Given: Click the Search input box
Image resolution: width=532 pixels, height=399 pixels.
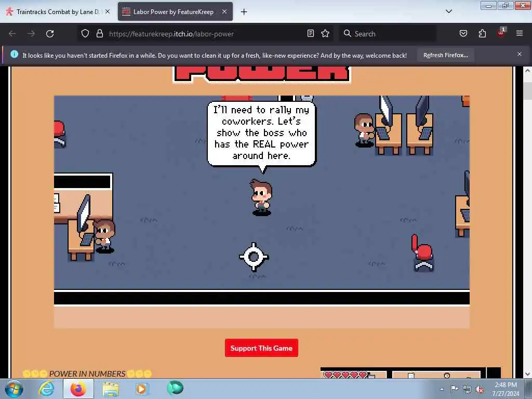Looking at the screenshot, I should click(x=387, y=34).
